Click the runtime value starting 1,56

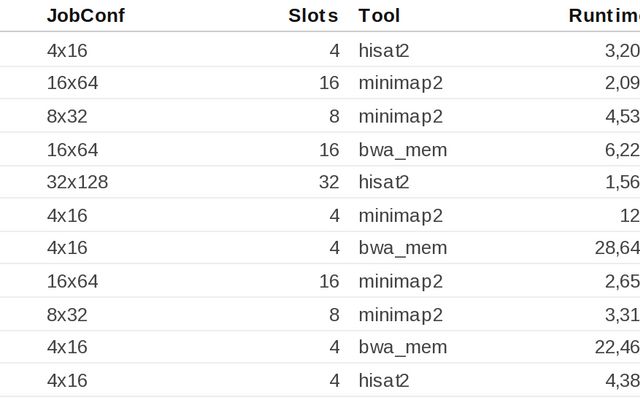[x=622, y=182]
